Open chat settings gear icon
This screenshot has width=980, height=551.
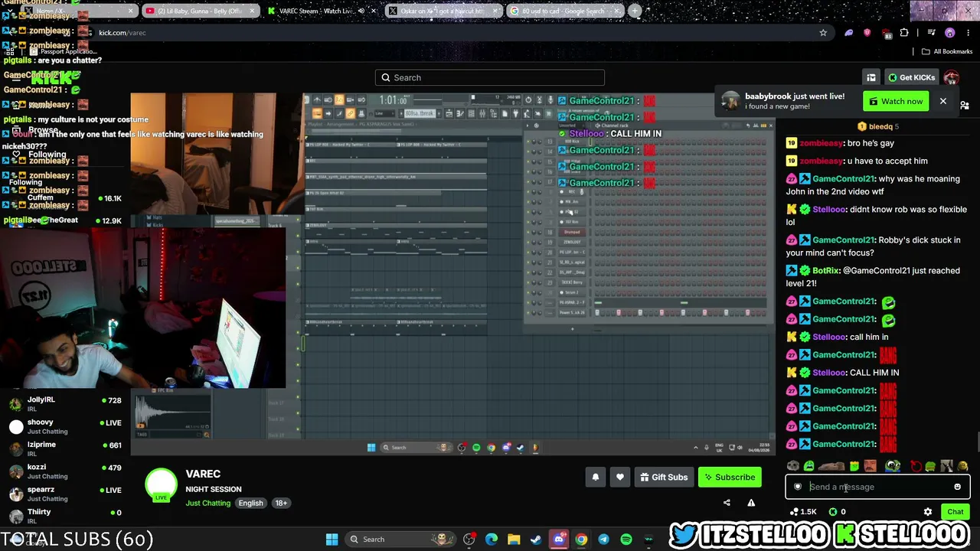click(928, 512)
